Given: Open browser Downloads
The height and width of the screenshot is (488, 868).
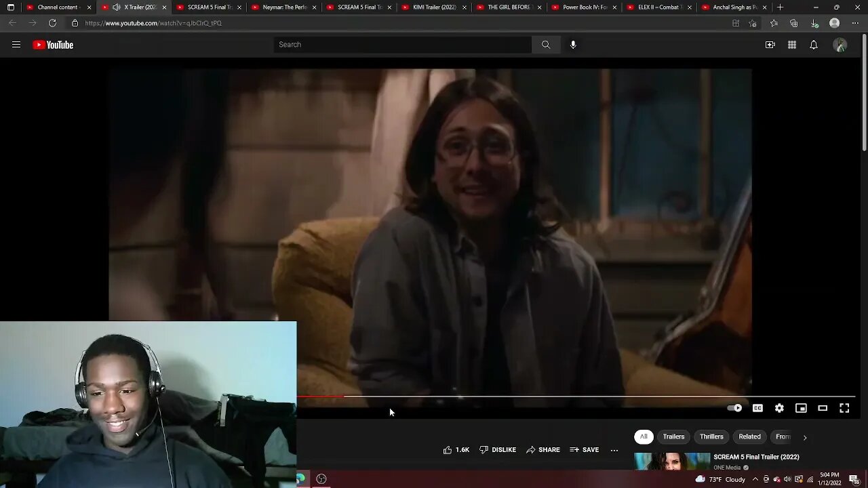Looking at the screenshot, I should [814, 23].
